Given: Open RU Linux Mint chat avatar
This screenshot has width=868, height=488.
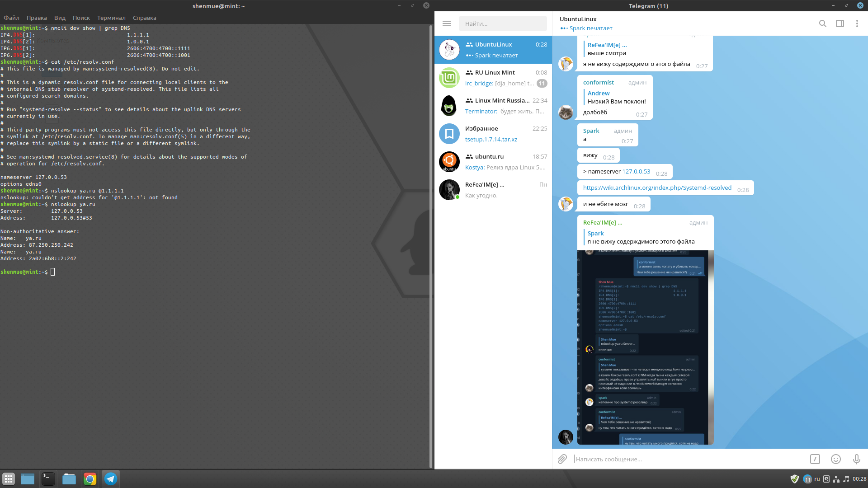Looking at the screenshot, I should 449,78.
